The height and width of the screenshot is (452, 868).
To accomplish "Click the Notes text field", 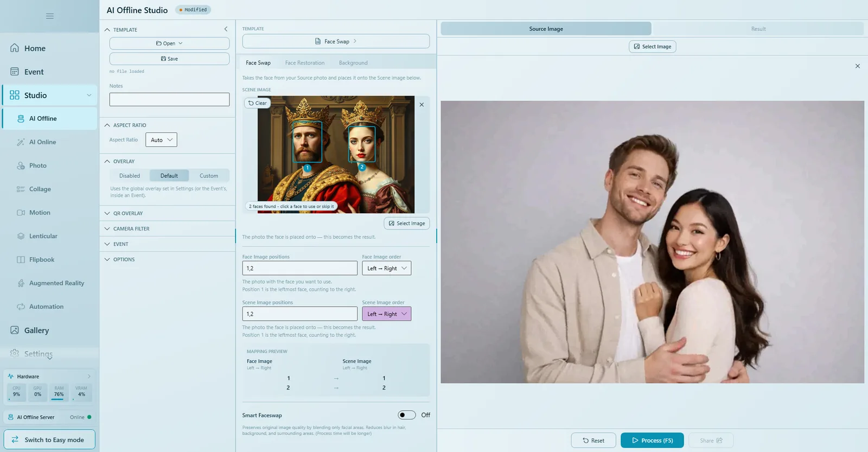I will [x=169, y=99].
